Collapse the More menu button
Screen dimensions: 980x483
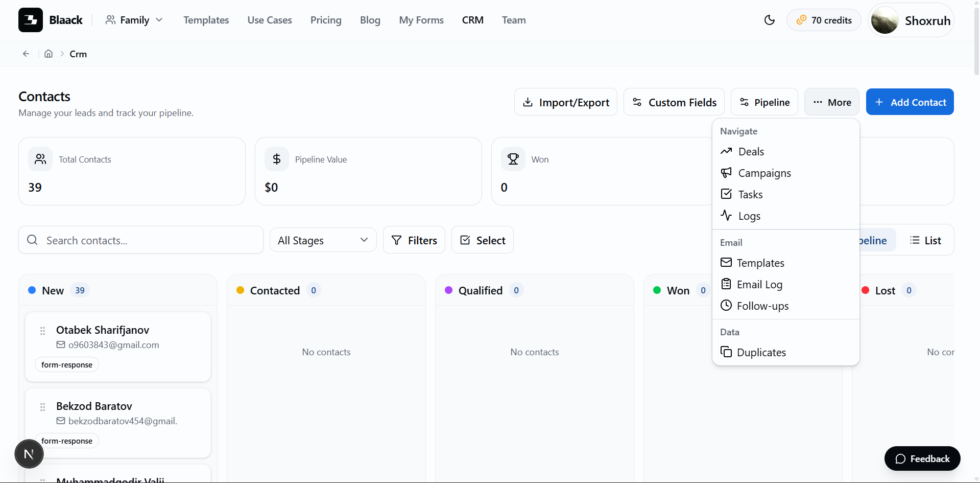tap(832, 102)
